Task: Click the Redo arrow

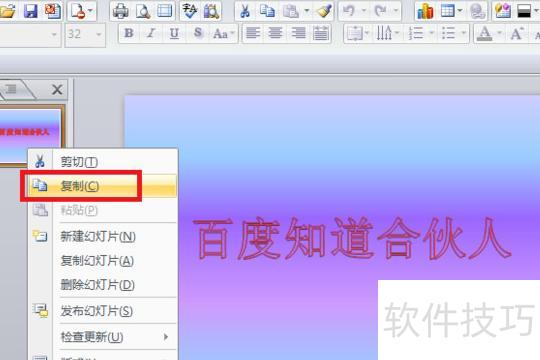Action: (x=381, y=11)
